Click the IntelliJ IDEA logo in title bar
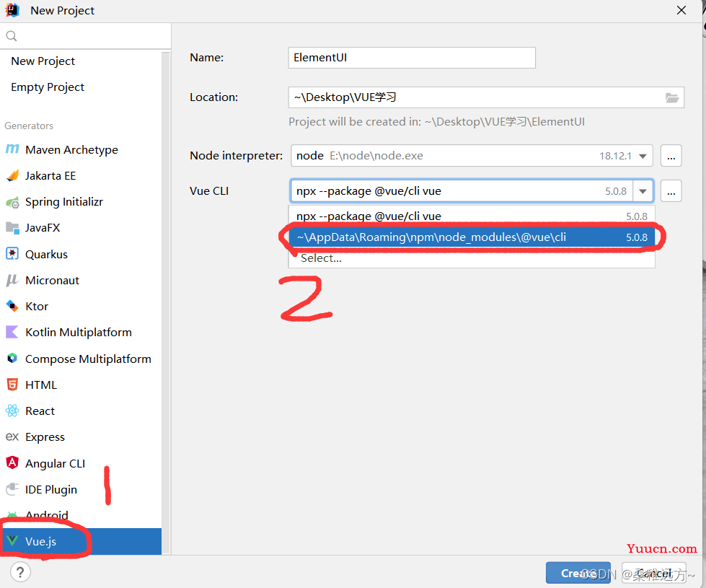This screenshot has height=588, width=706. pyautogui.click(x=12, y=10)
